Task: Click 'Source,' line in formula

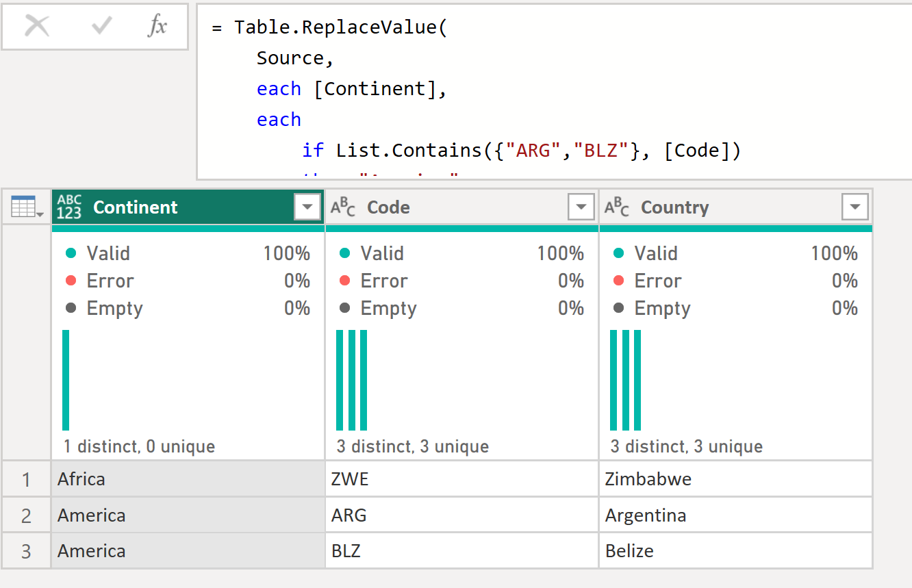Action: pyautogui.click(x=295, y=58)
